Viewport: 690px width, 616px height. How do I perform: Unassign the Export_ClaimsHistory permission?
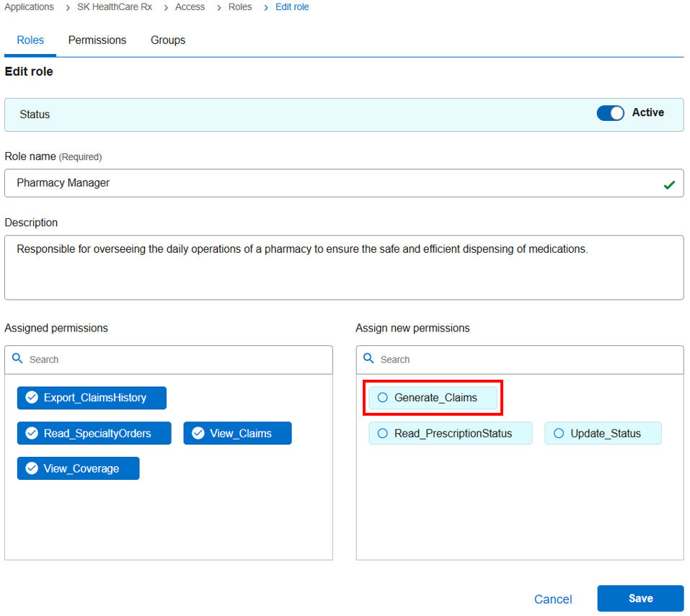pyautogui.click(x=92, y=398)
